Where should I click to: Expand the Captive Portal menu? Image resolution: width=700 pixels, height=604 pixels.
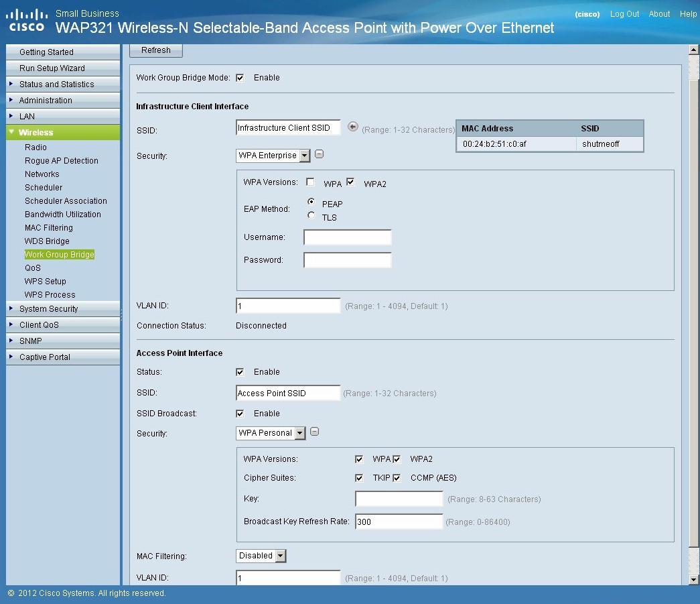pyautogui.click(x=63, y=357)
